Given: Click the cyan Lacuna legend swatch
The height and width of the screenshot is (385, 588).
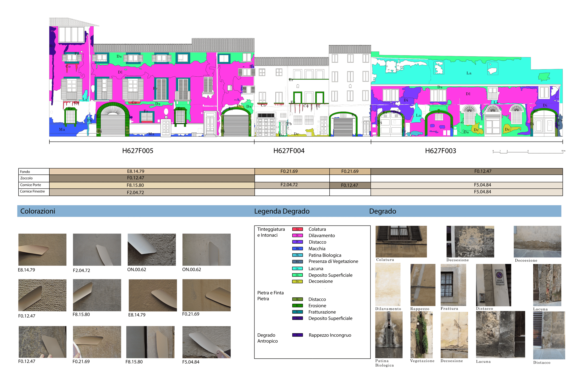Looking at the screenshot, I should (x=297, y=268).
